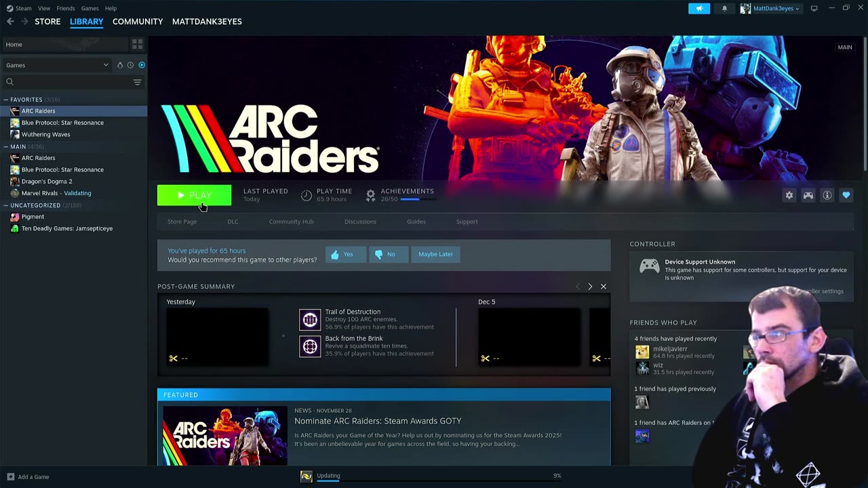Click the achievements badge icon

click(x=370, y=195)
